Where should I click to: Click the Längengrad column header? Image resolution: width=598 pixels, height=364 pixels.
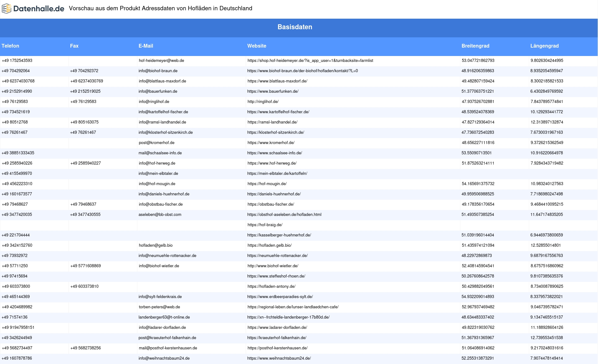coord(544,46)
